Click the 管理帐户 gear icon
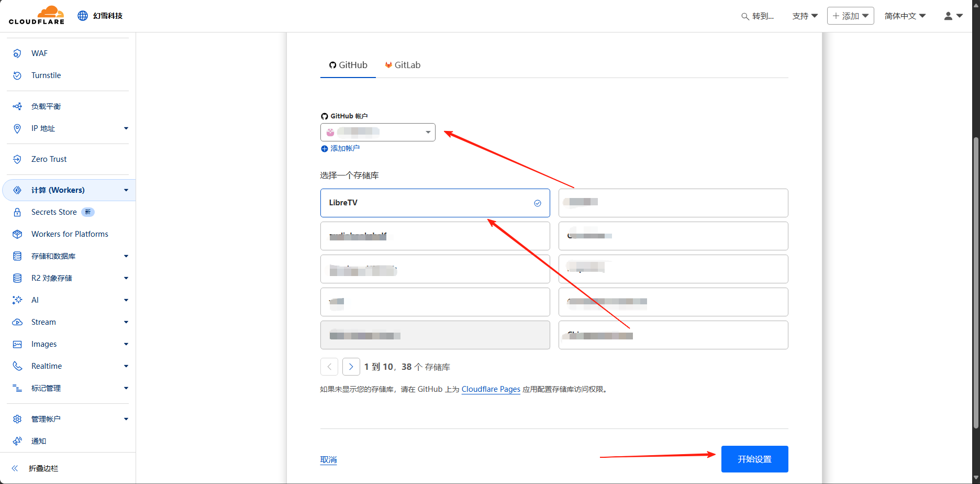 17,419
